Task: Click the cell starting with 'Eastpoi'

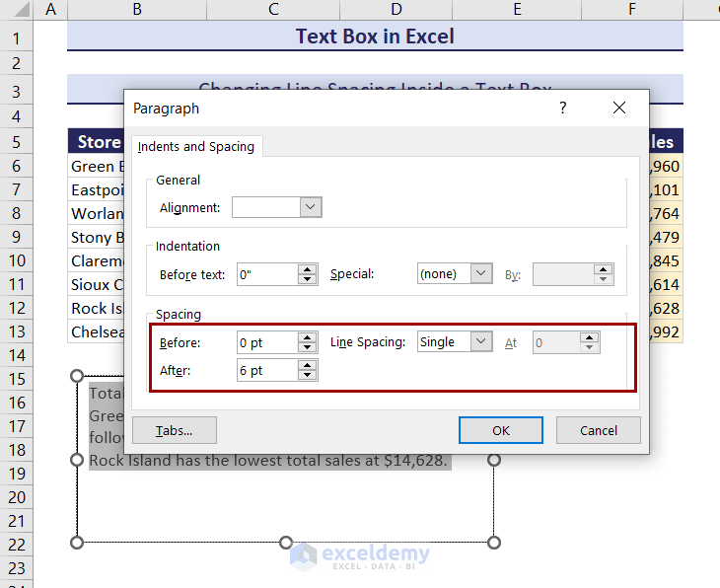Action: pos(96,189)
